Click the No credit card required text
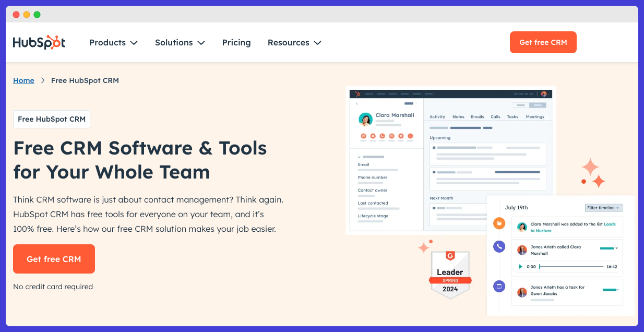This screenshot has height=332, width=644. [x=53, y=287]
